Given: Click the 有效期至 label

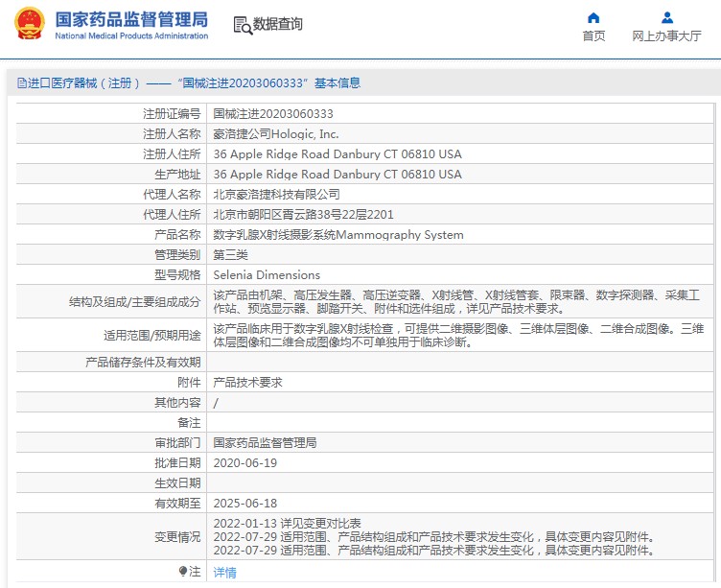Looking at the screenshot, I should [177, 504].
